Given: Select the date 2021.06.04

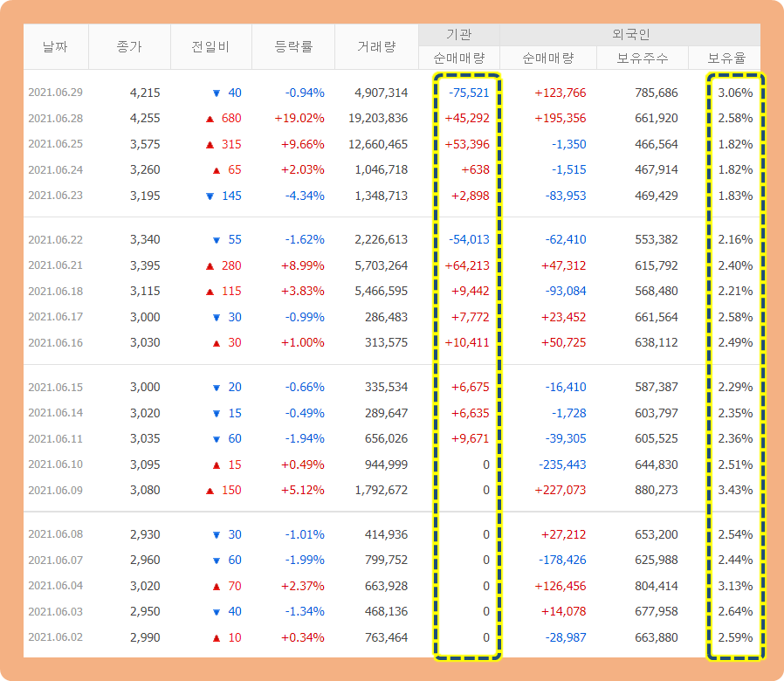Looking at the screenshot, I should coord(56,586).
